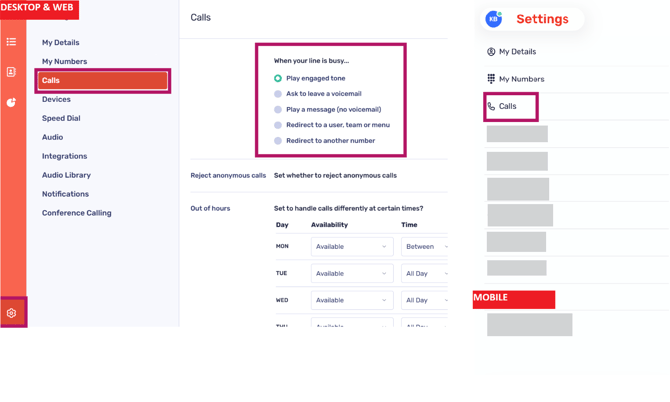Screen dimensions: 670x402
Task: Tap the person icon beside My Details
Action: (491, 52)
